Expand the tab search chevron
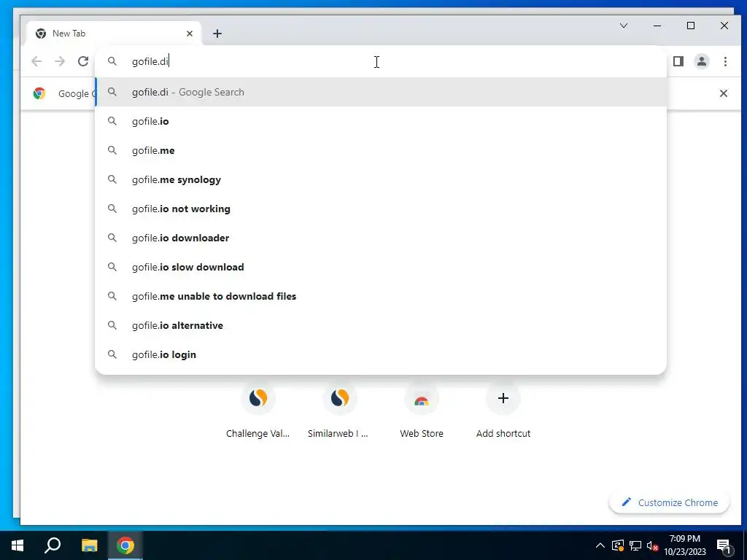The width and height of the screenshot is (747, 560). click(623, 26)
